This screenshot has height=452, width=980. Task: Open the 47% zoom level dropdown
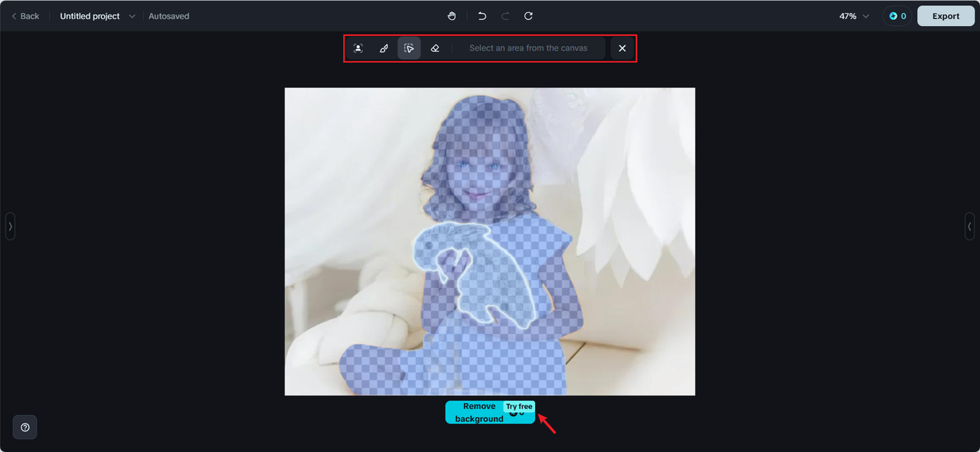[x=854, y=16]
